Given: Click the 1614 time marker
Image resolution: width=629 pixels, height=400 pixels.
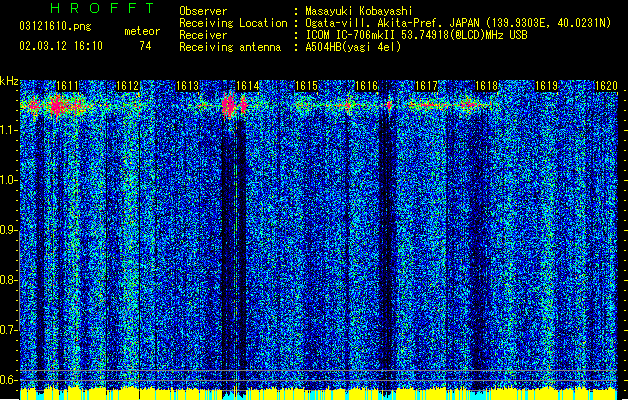Looking at the screenshot, I should pos(248,86).
